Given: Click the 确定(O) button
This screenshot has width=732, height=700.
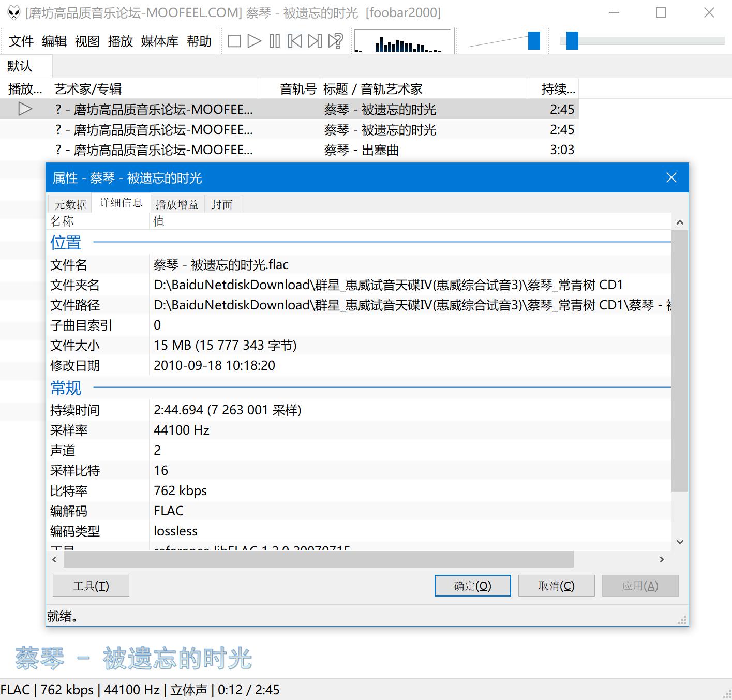Looking at the screenshot, I should pos(472,586).
